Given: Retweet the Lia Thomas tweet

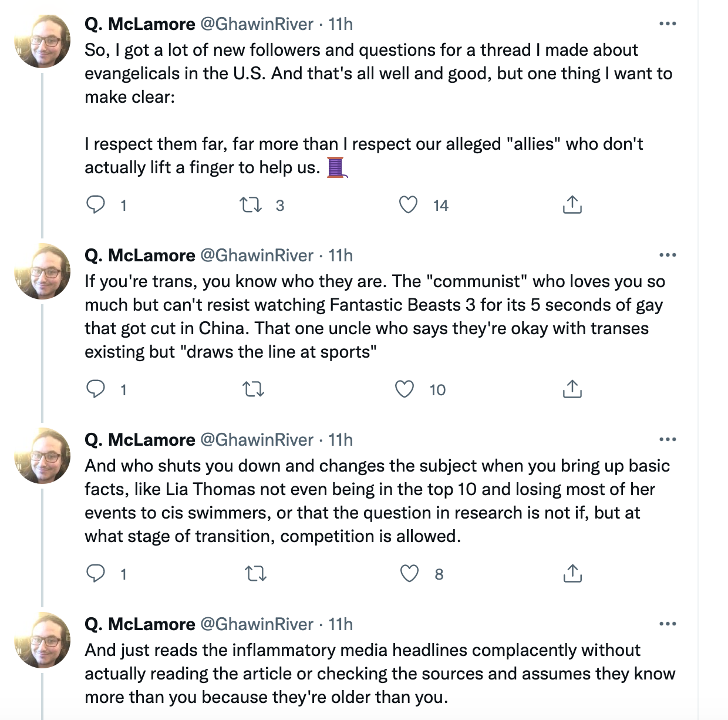Looking at the screenshot, I should [x=255, y=573].
